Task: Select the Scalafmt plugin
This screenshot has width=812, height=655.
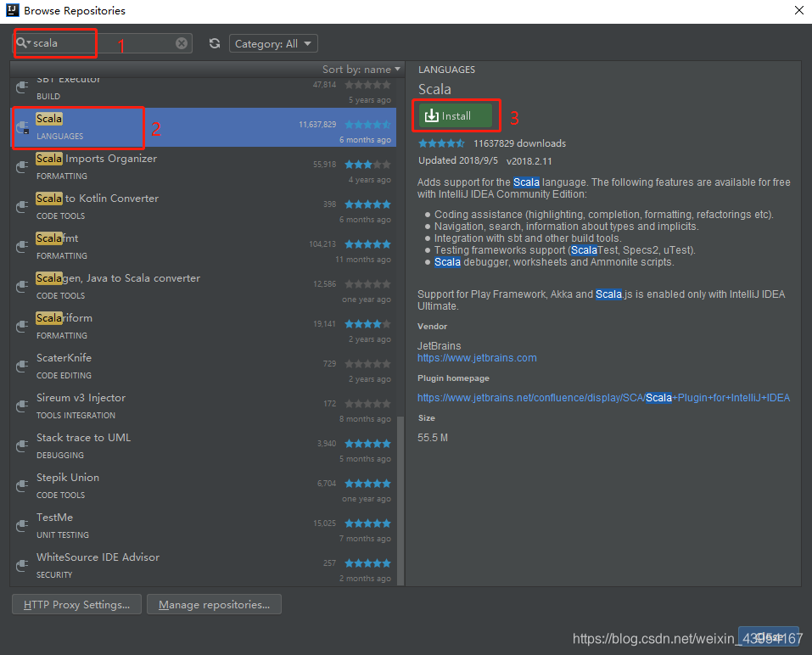Action: [203, 247]
